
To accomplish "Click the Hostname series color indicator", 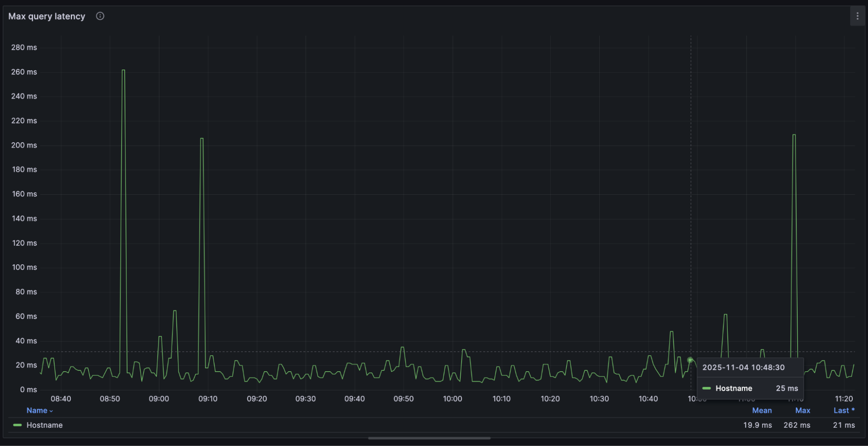I will (x=17, y=425).
